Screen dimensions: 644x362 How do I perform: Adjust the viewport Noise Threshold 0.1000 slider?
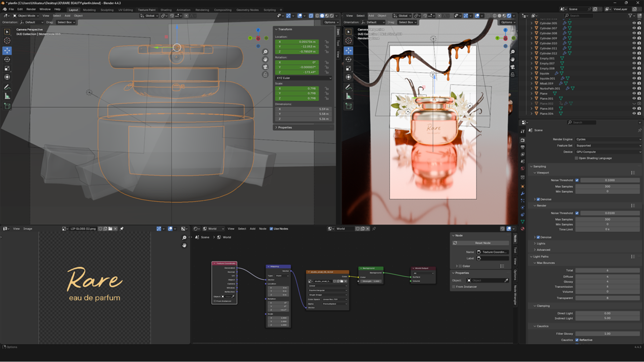pyautogui.click(x=609, y=180)
